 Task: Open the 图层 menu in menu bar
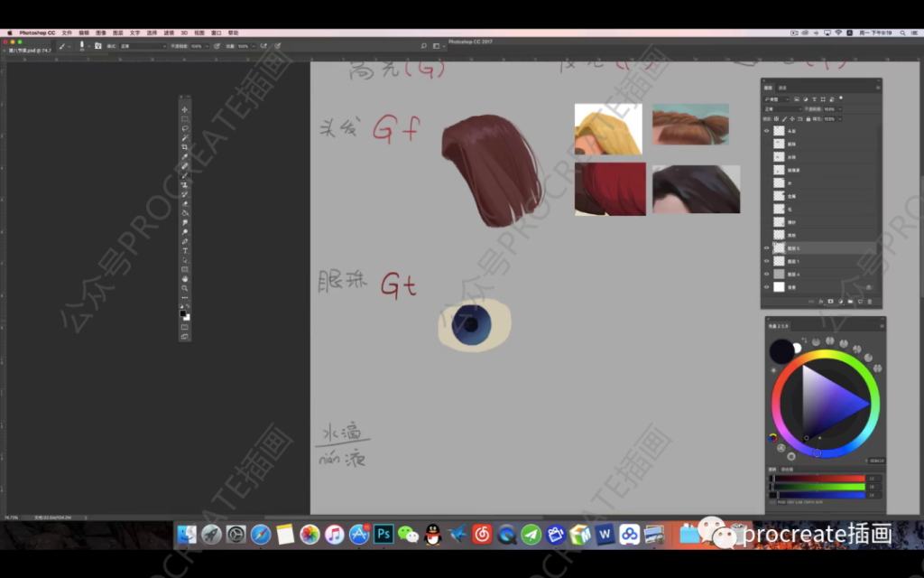click(117, 33)
